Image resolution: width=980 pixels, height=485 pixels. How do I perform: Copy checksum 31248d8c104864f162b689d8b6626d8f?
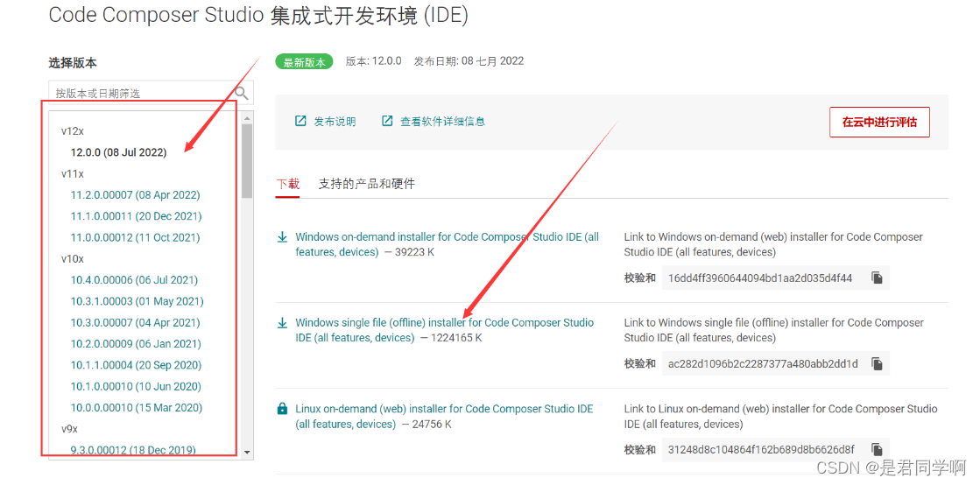[877, 449]
